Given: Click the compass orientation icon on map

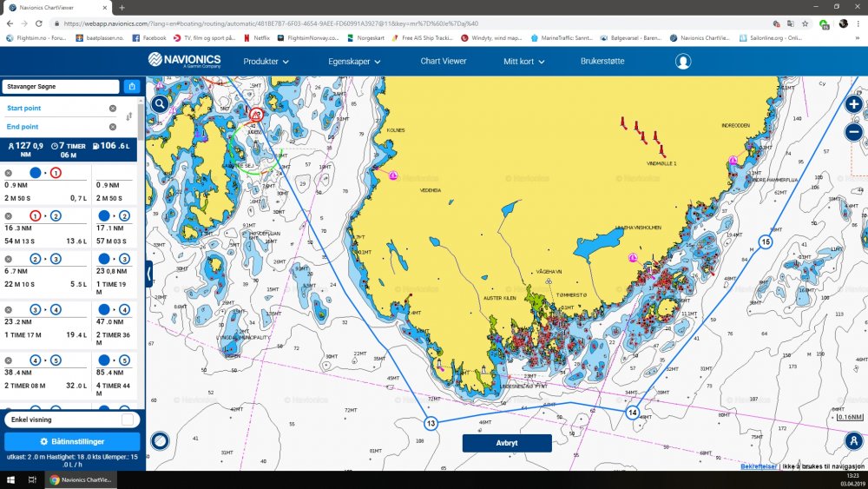Looking at the screenshot, I should tap(160, 441).
